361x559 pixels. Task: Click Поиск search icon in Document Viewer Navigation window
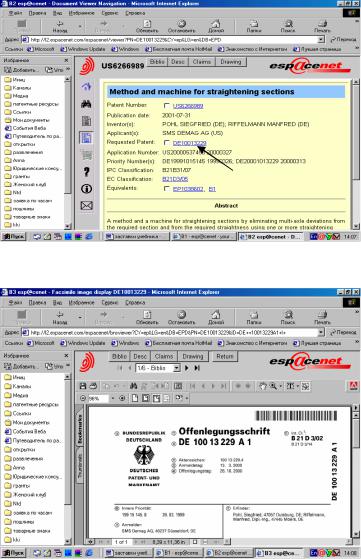pyautogui.click(x=288, y=26)
